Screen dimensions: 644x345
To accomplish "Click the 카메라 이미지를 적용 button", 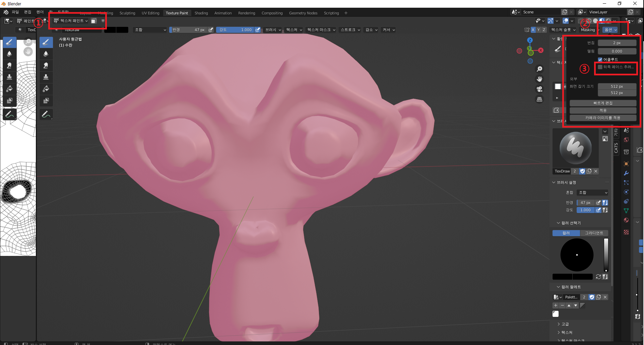I will pos(603,118).
